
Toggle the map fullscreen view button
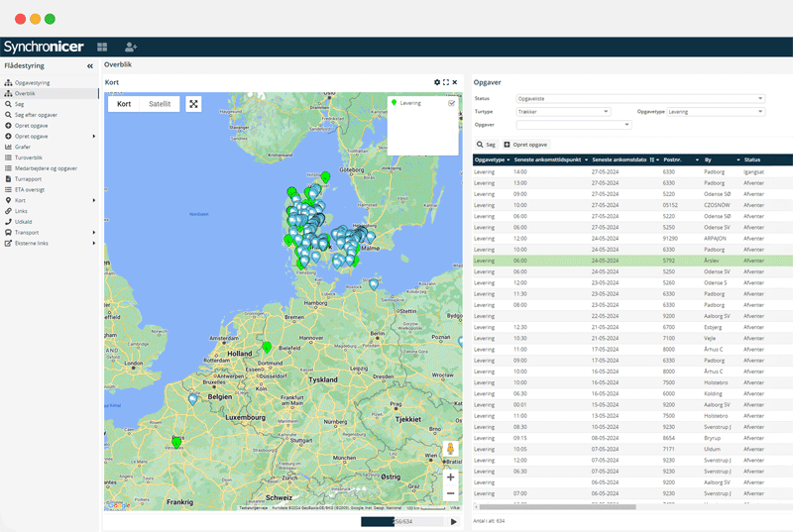[193, 104]
